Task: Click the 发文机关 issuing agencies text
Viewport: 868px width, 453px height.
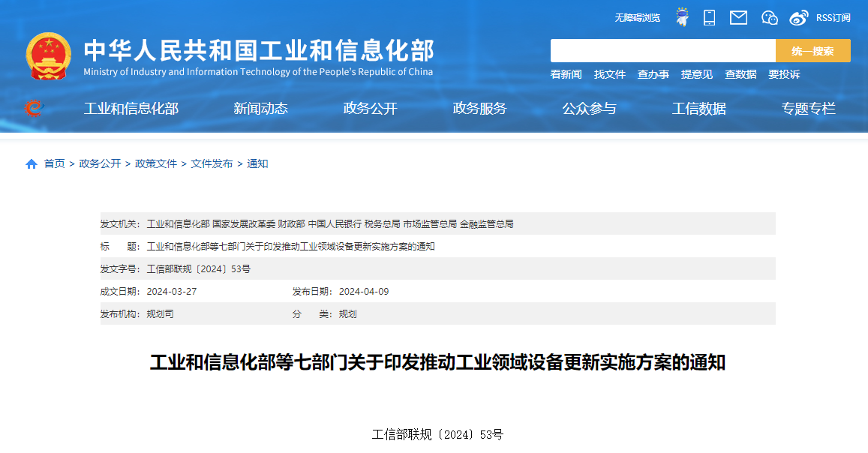Action: click(x=330, y=224)
